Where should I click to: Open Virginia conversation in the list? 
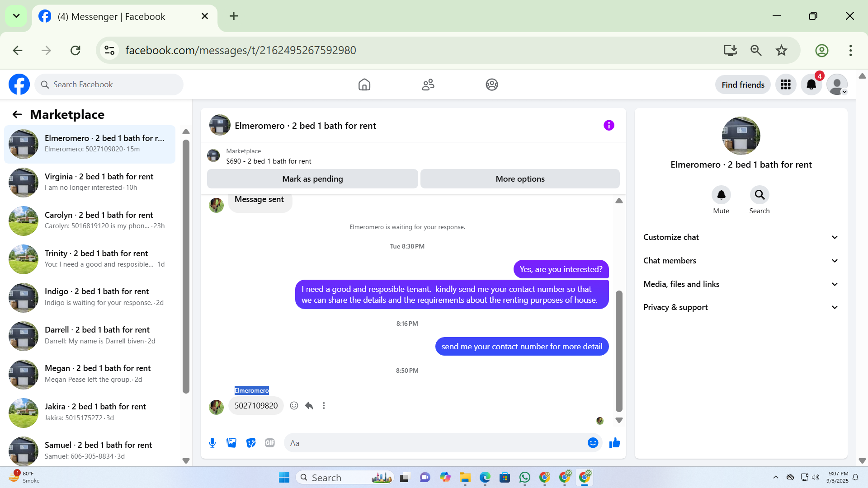pyautogui.click(x=90, y=183)
